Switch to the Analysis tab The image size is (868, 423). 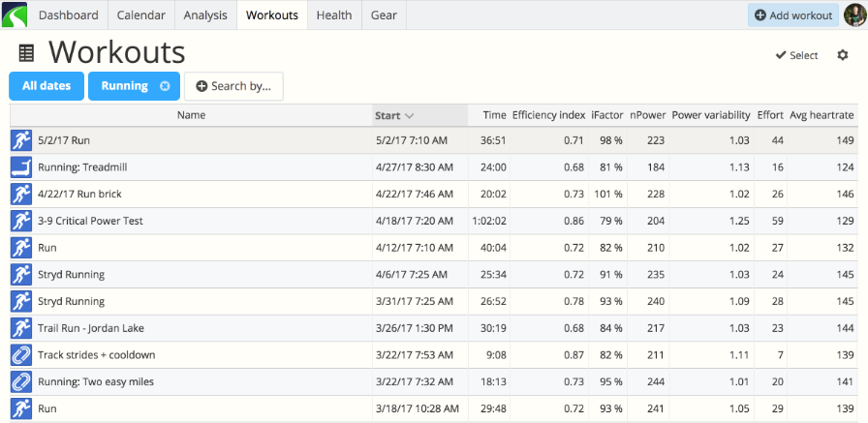[x=205, y=15]
